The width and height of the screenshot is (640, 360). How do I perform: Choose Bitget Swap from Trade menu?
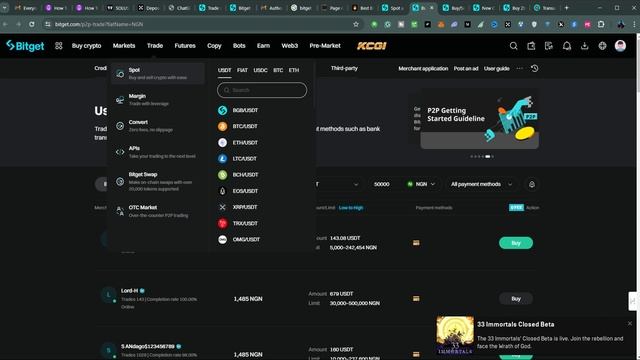[158, 181]
